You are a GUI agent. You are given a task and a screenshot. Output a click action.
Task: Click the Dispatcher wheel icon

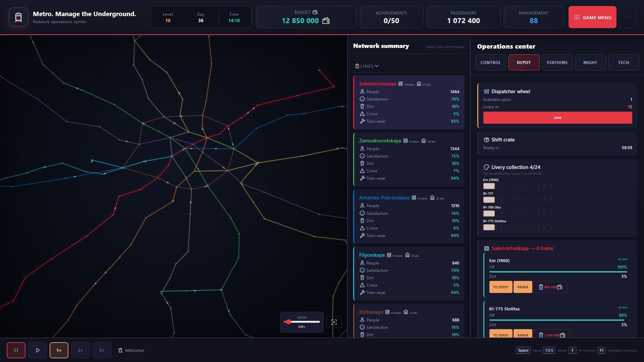click(x=486, y=92)
